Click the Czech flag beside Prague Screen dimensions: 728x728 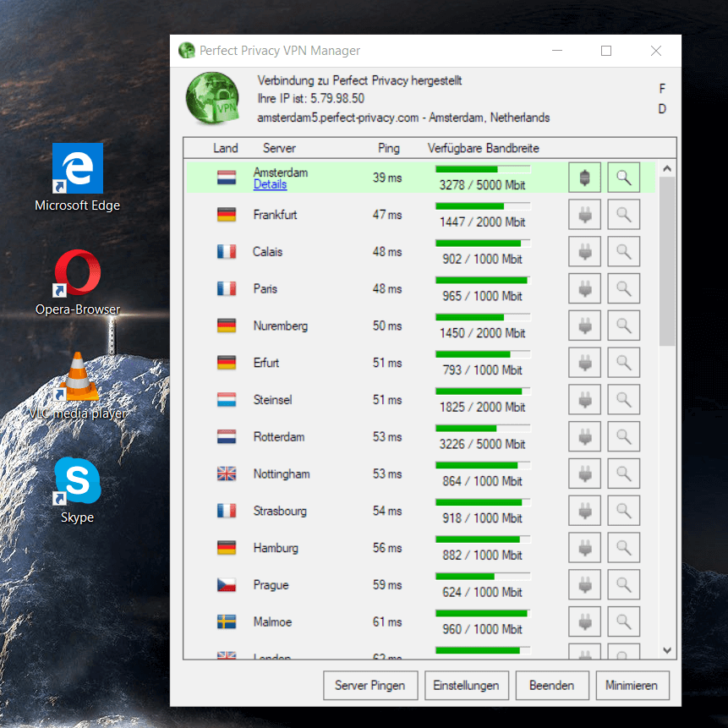pyautogui.click(x=227, y=584)
